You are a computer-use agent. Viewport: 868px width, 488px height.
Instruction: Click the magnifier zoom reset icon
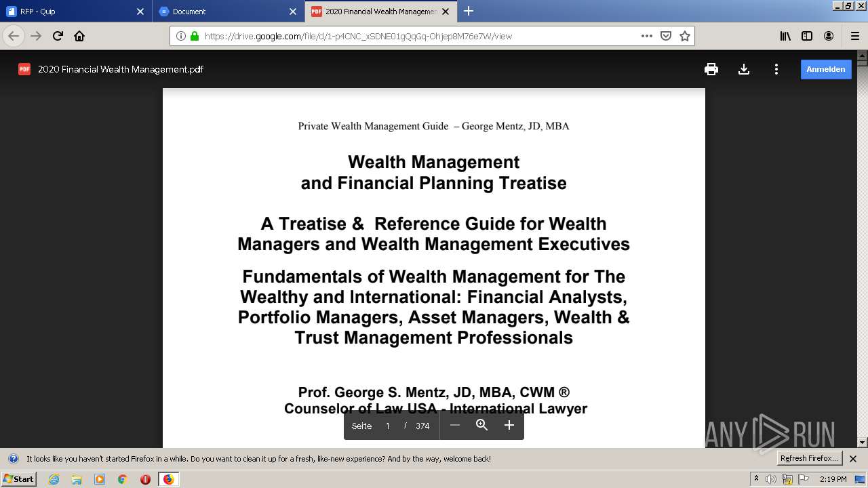[x=482, y=426]
